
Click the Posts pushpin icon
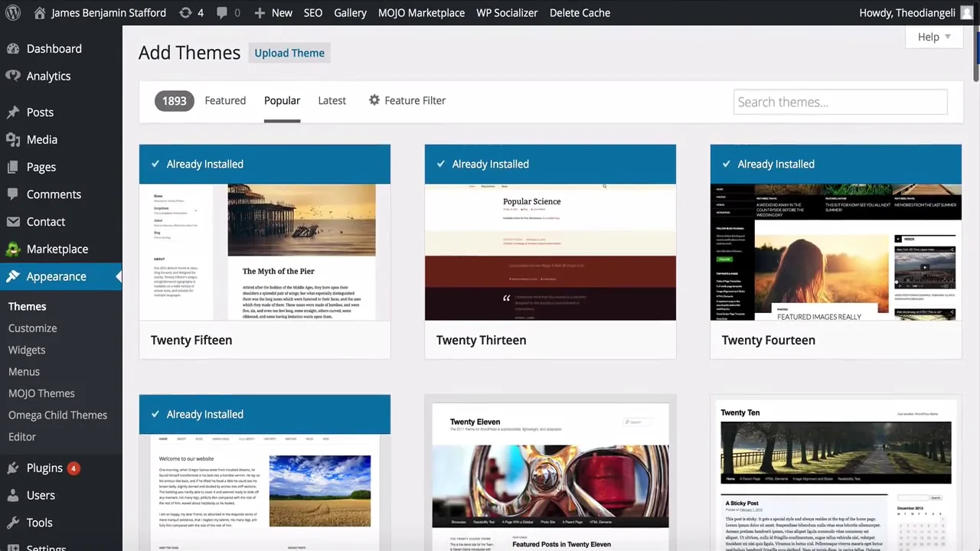click(x=13, y=112)
